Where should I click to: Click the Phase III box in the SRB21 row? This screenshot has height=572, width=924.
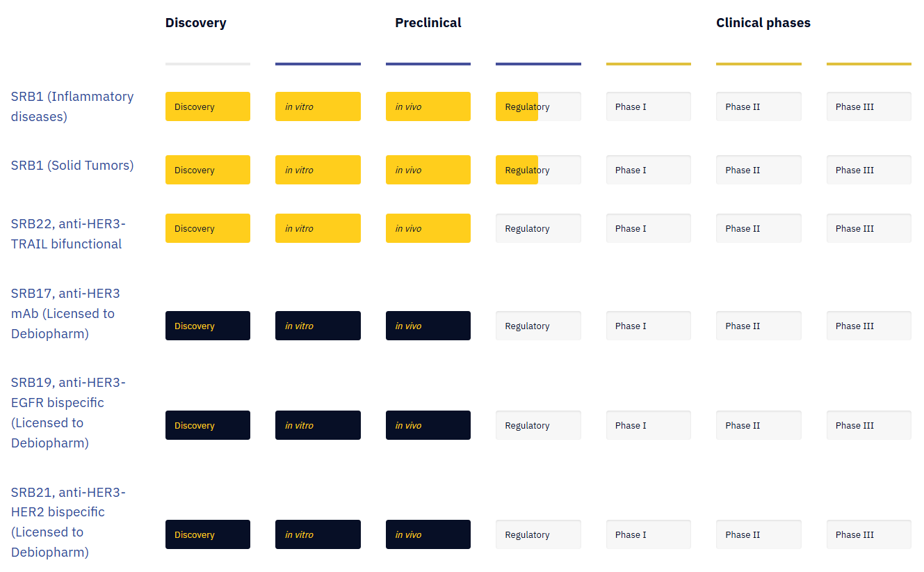pos(868,534)
